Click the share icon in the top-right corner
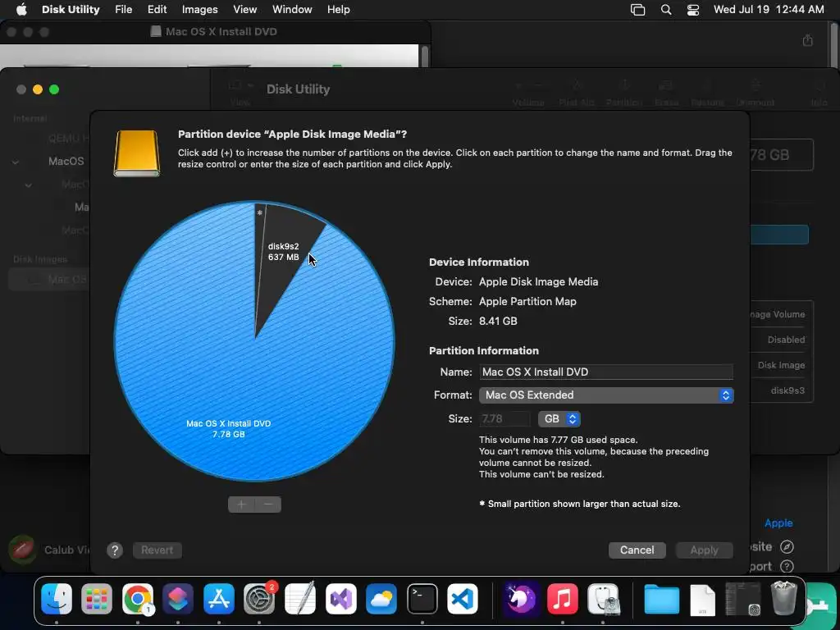 808,41
